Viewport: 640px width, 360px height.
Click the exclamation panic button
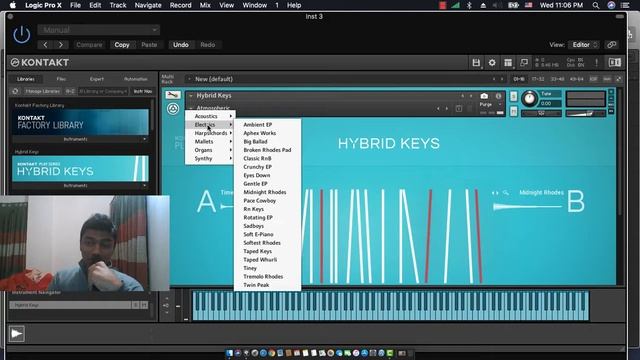596,62
